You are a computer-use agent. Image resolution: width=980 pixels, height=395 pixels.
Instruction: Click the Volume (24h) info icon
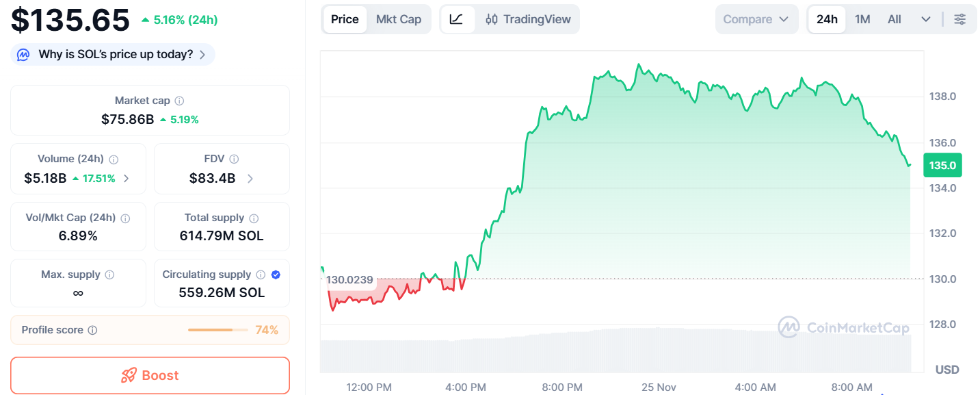coord(114,159)
